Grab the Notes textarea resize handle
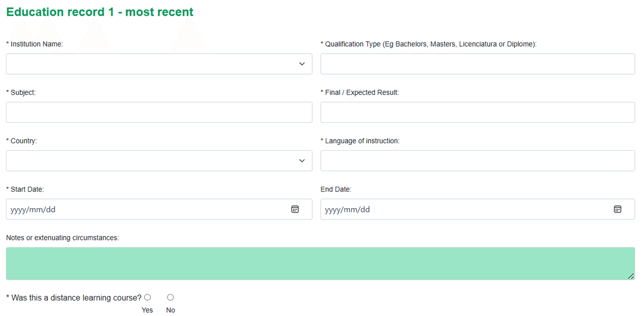Image resolution: width=644 pixels, height=316 pixels. coord(631,276)
